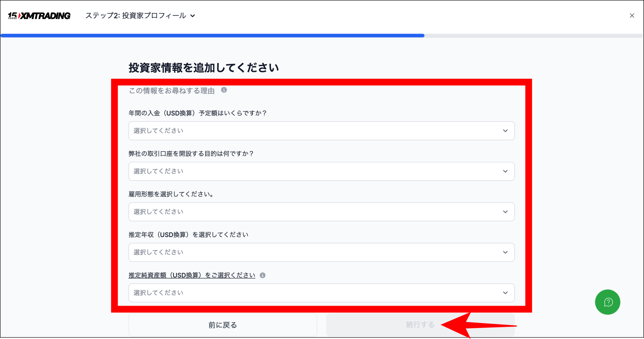
Task: Expand the chevron on the 雇用形態 select
Action: [506, 212]
